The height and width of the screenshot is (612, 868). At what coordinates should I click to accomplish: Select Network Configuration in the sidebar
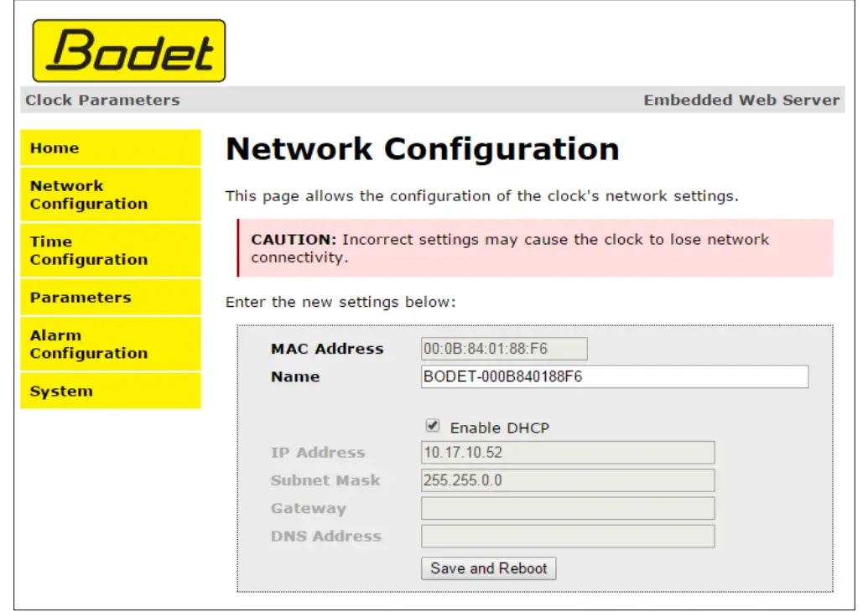click(x=110, y=194)
